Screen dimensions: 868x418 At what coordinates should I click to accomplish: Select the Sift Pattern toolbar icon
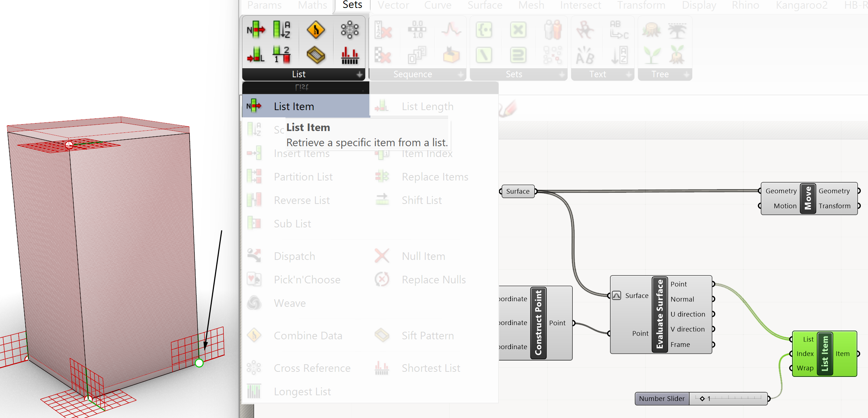point(315,55)
